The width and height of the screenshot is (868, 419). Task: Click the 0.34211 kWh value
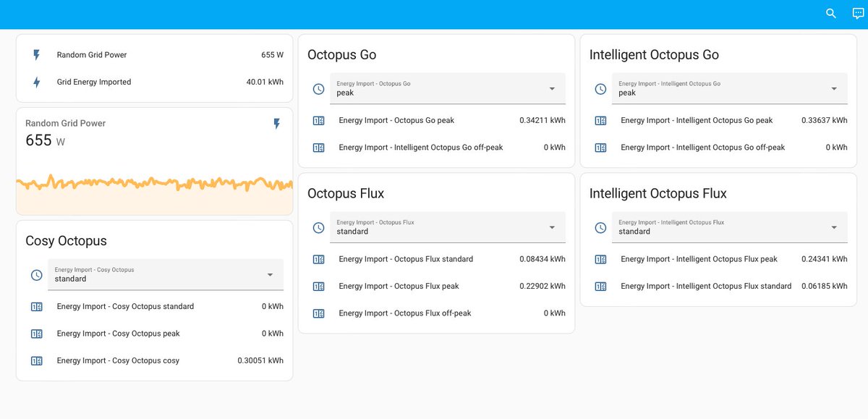point(542,121)
